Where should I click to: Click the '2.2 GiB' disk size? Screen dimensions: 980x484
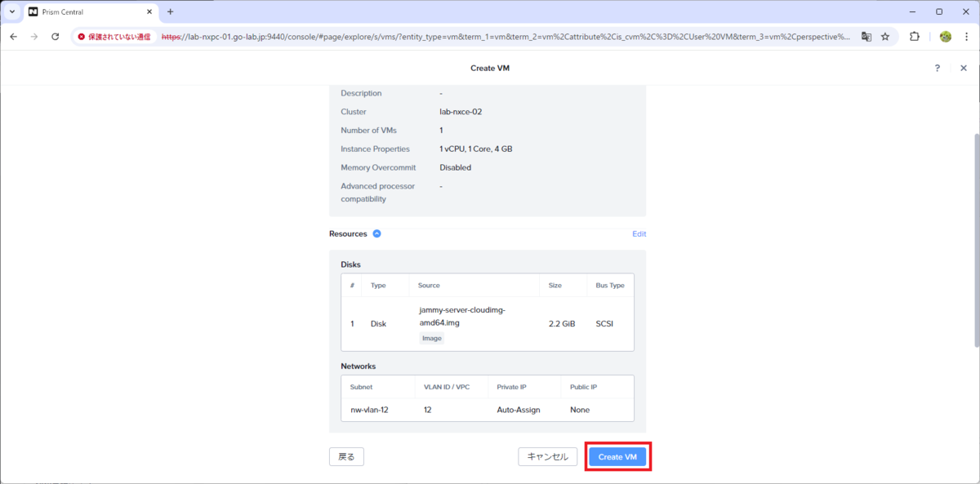pyautogui.click(x=562, y=324)
